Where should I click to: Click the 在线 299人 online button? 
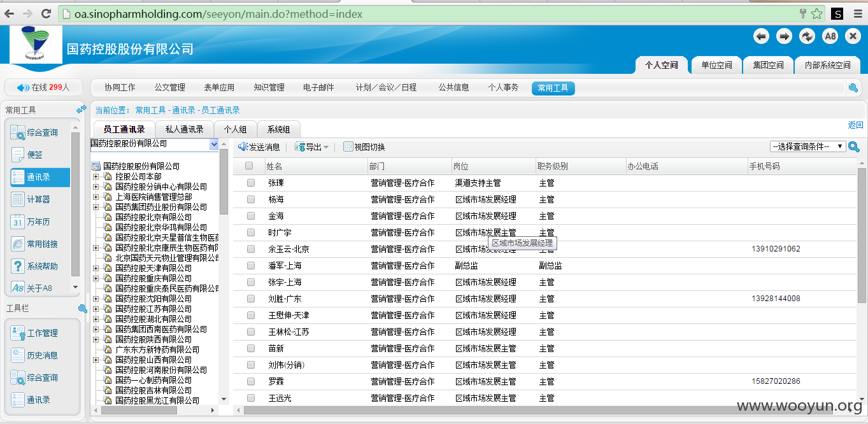(x=43, y=88)
